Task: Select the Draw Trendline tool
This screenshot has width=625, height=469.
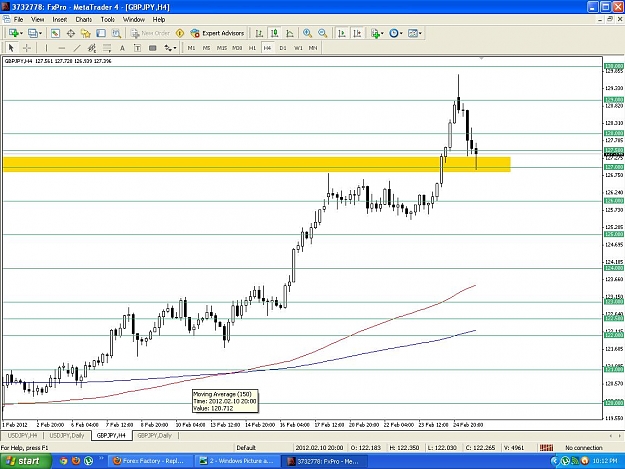Action: point(77,48)
